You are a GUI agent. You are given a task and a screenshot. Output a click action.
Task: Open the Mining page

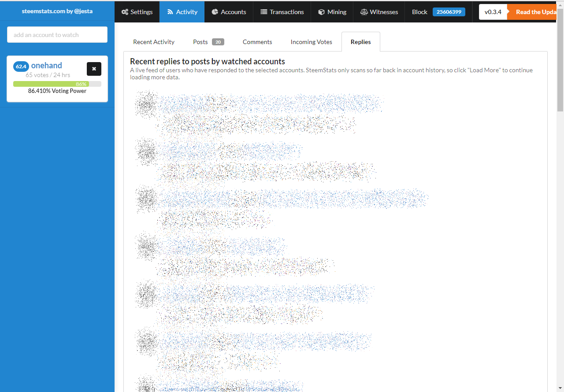tap(332, 12)
